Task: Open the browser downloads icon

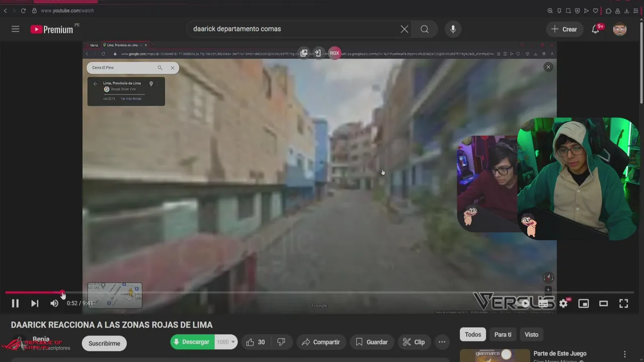Action: click(x=626, y=11)
